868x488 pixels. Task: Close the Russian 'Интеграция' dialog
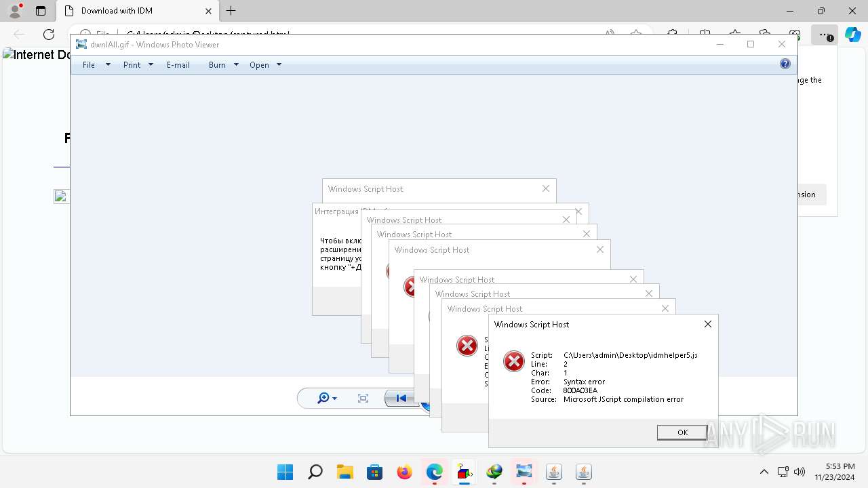578,211
